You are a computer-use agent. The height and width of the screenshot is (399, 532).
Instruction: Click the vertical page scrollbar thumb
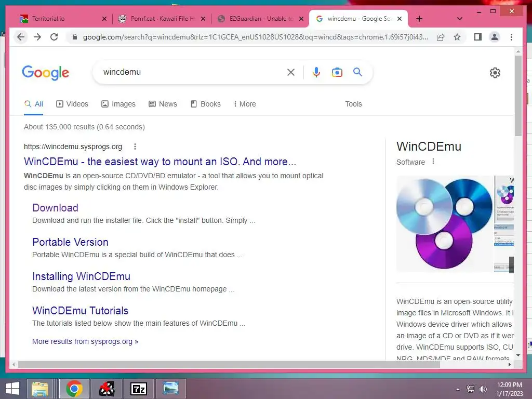(x=518, y=96)
